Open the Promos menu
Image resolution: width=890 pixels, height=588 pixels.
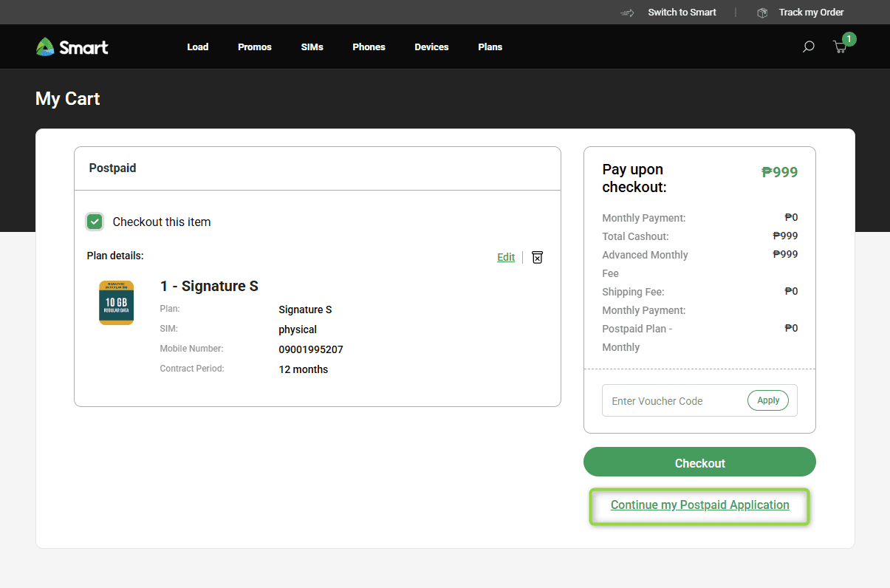tap(255, 47)
